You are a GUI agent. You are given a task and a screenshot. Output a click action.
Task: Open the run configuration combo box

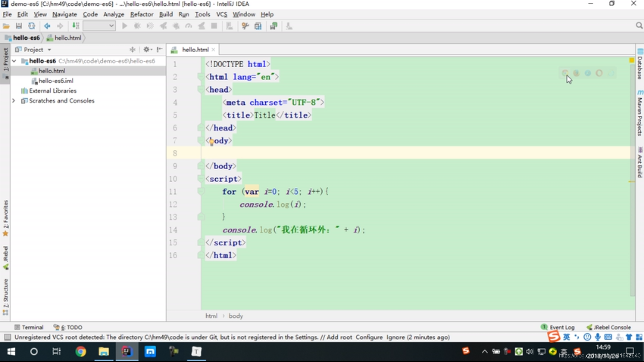99,26
